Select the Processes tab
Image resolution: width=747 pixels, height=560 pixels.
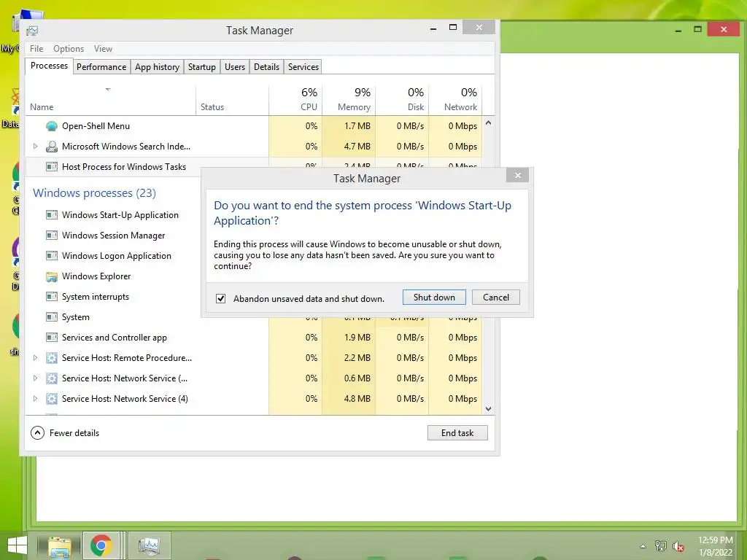(x=49, y=66)
